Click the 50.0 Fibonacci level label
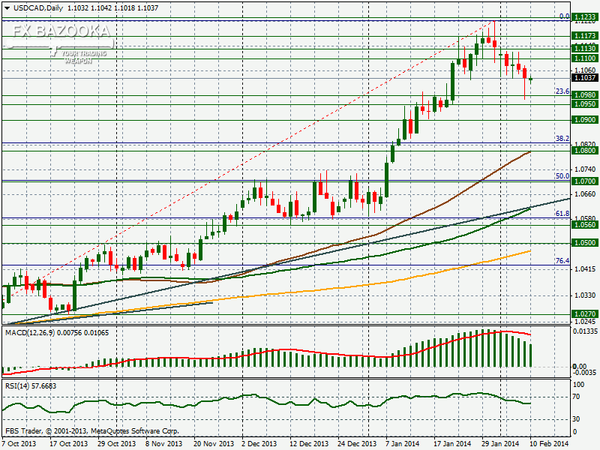The image size is (600, 450). [562, 176]
